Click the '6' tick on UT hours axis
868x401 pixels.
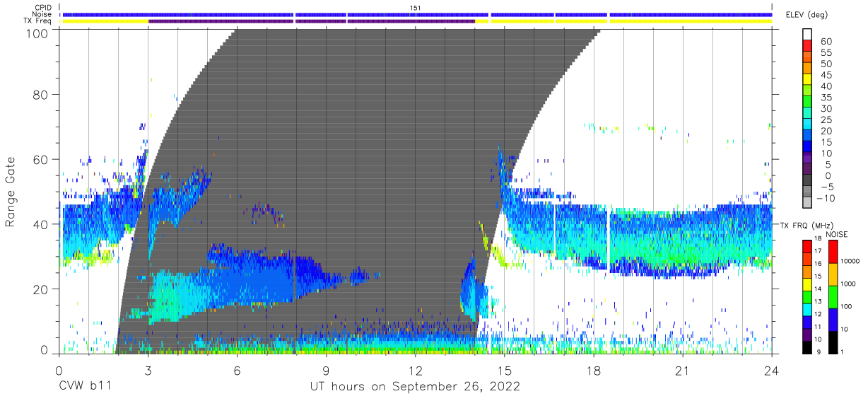pyautogui.click(x=237, y=370)
